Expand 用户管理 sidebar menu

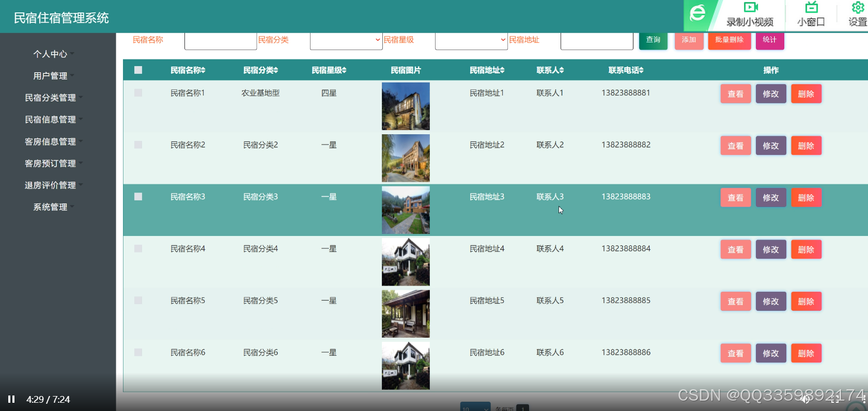coord(54,76)
